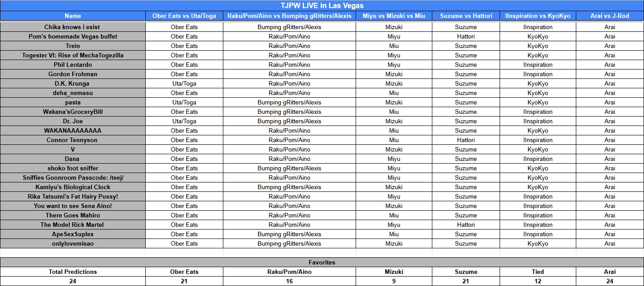644x286 pixels.
Task: Select the 'Dana' name cell
Action: [73, 159]
